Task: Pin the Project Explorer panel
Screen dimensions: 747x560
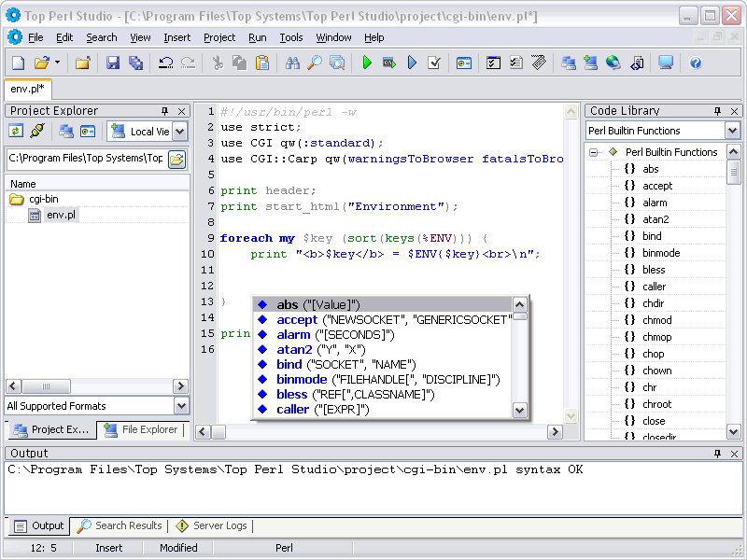Action: pyautogui.click(x=165, y=111)
